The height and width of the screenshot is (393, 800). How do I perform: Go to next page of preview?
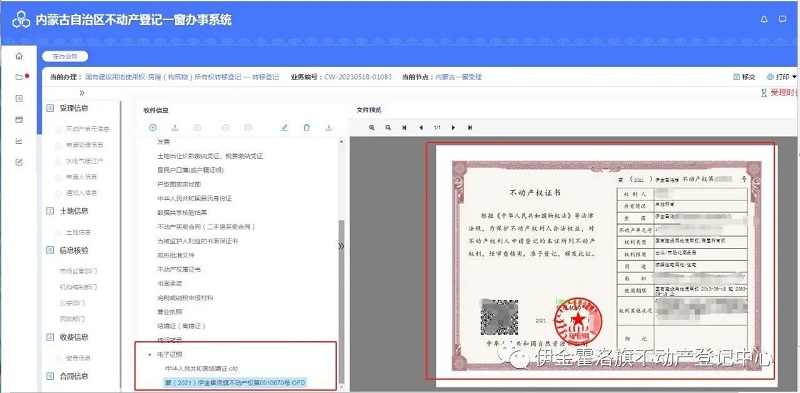pos(454,128)
